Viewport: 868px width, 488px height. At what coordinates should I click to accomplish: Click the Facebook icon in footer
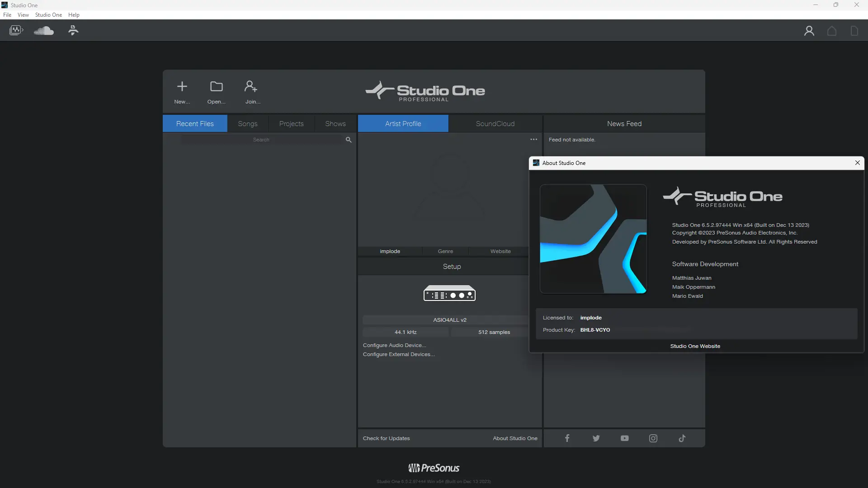click(567, 438)
